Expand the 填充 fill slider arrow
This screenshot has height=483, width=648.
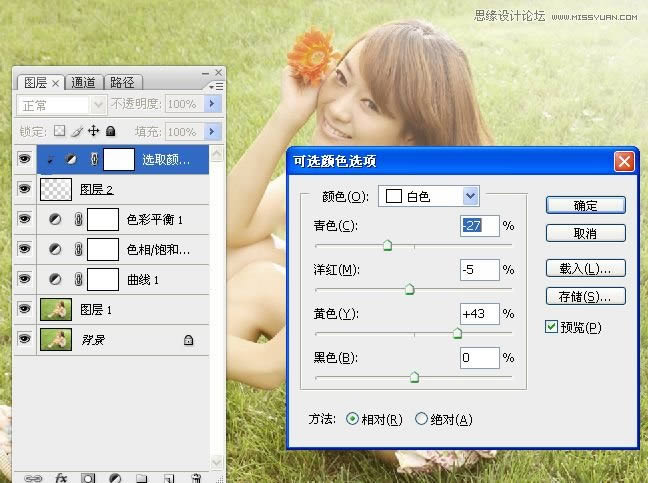click(x=212, y=131)
